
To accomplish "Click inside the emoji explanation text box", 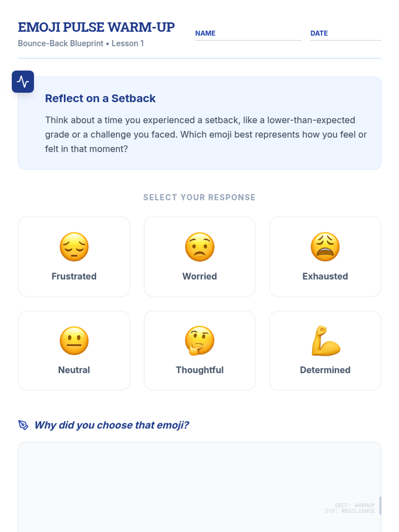I will pyautogui.click(x=199, y=482).
